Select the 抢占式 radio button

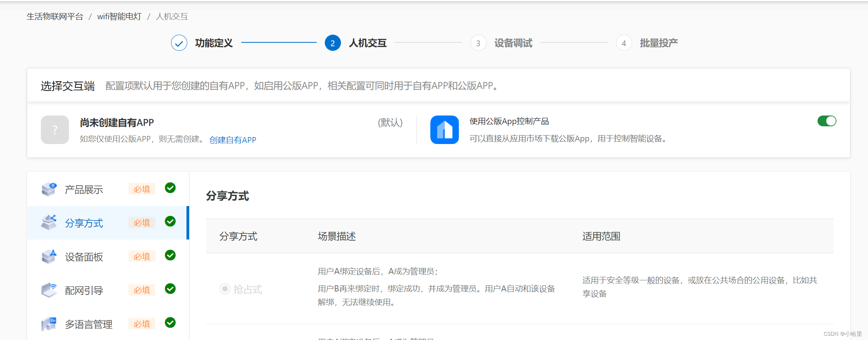coord(225,289)
